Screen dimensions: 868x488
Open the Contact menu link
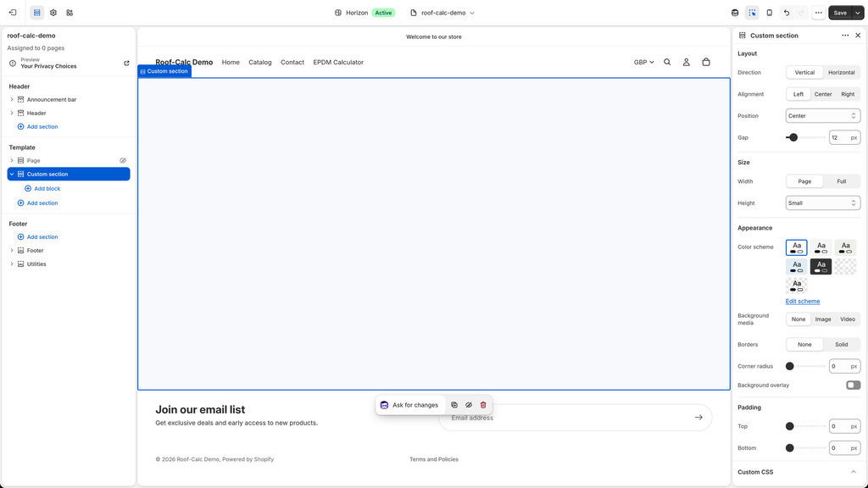[292, 62]
